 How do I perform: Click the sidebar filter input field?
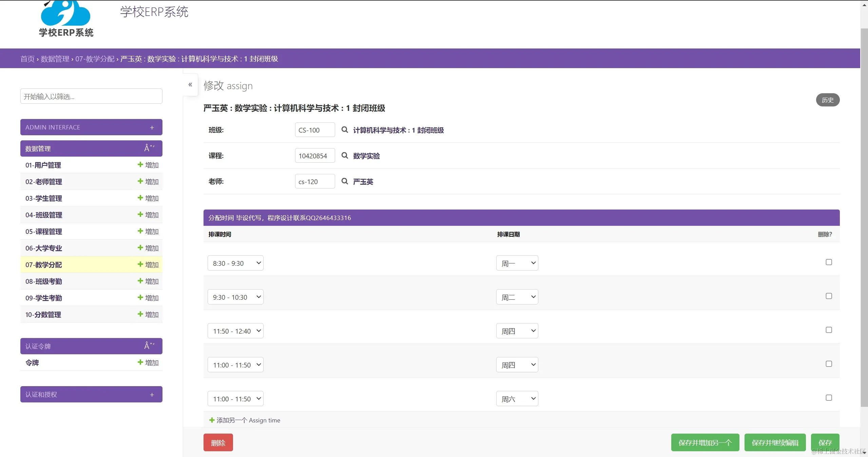[x=91, y=97]
